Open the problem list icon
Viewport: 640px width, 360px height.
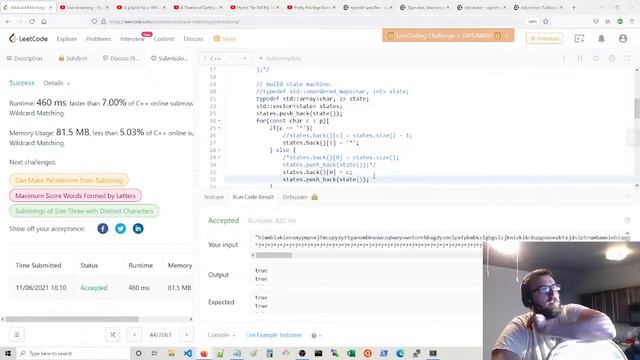(17, 335)
